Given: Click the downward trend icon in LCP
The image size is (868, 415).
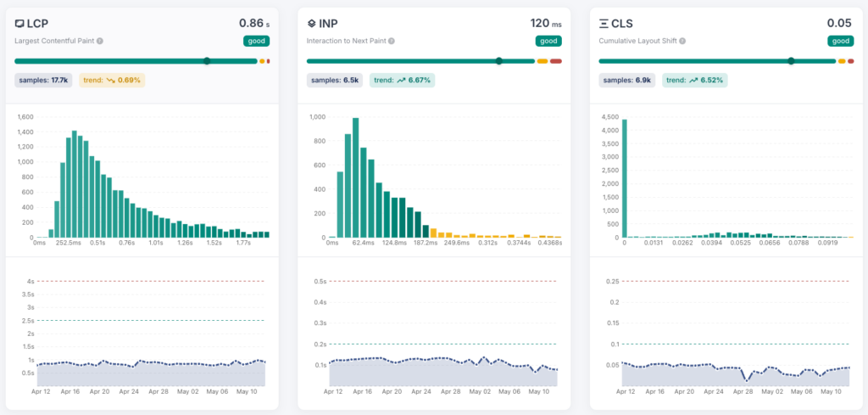Looking at the screenshot, I should point(111,81).
